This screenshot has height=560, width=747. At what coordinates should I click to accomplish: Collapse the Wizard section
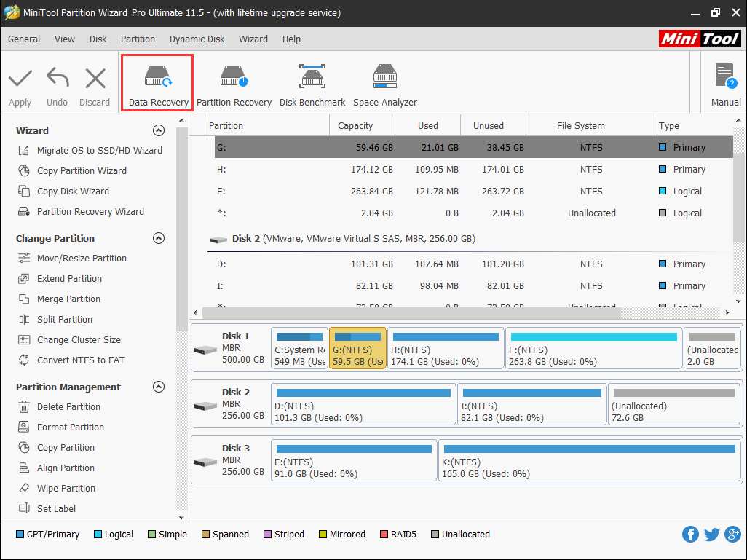(159, 130)
